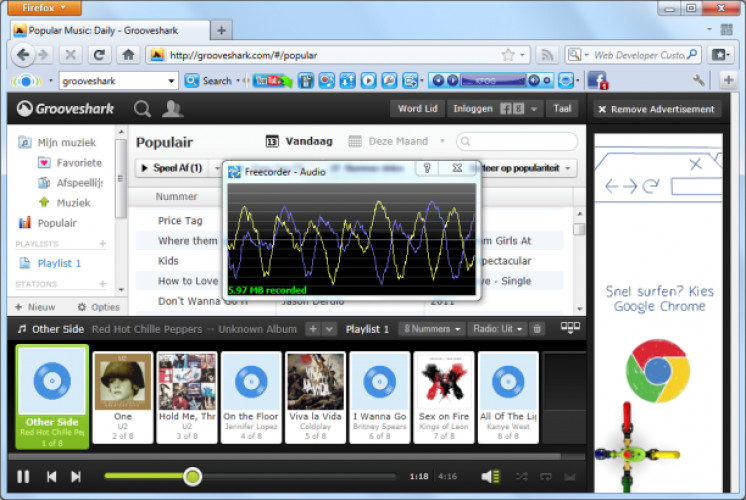The width and height of the screenshot is (746, 500).
Task: Open the Favoriete heart item
Action: click(70, 163)
